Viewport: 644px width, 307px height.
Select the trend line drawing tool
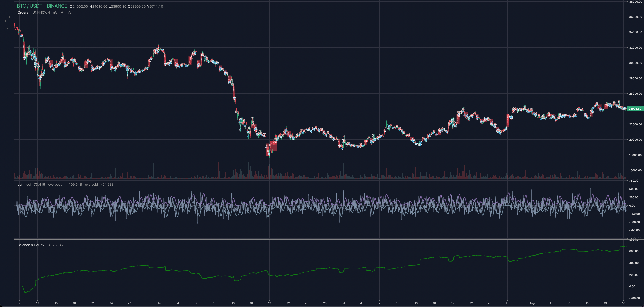tap(7, 19)
